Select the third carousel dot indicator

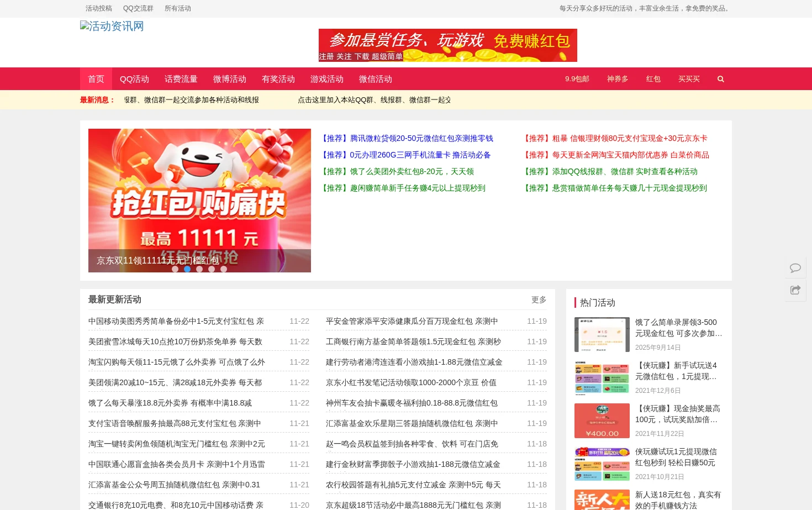199,269
